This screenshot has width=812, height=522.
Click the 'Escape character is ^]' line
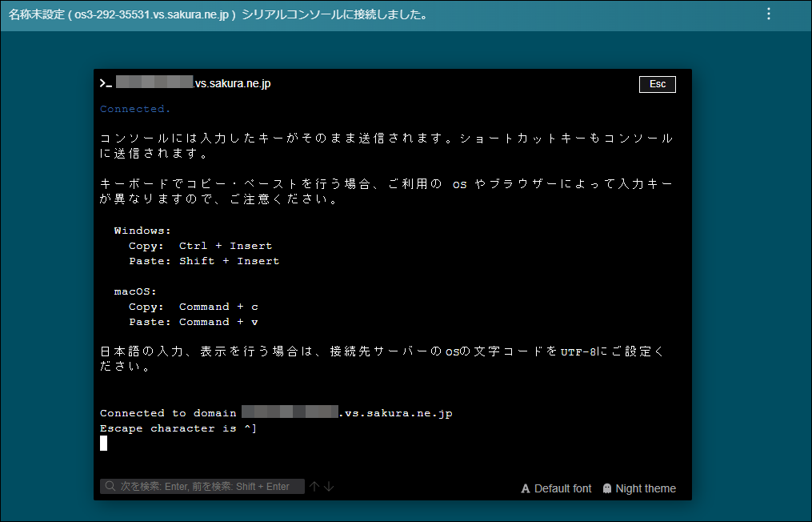[x=178, y=428]
